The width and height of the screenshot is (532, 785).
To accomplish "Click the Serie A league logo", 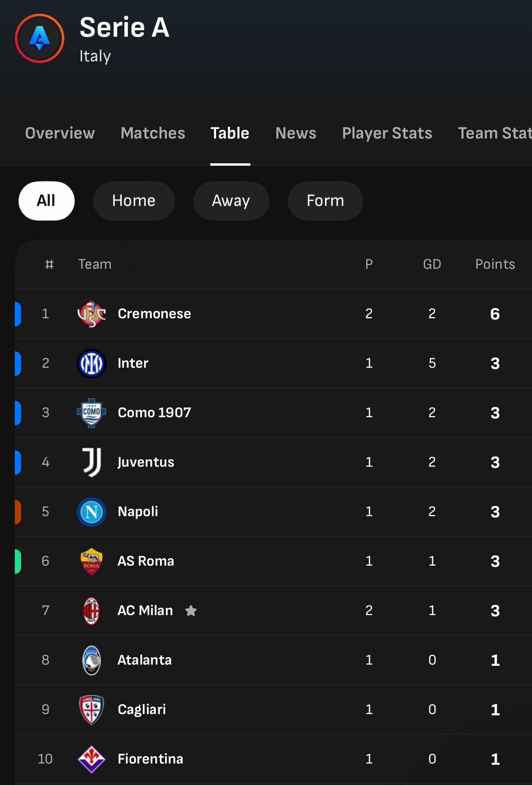I will (x=40, y=38).
